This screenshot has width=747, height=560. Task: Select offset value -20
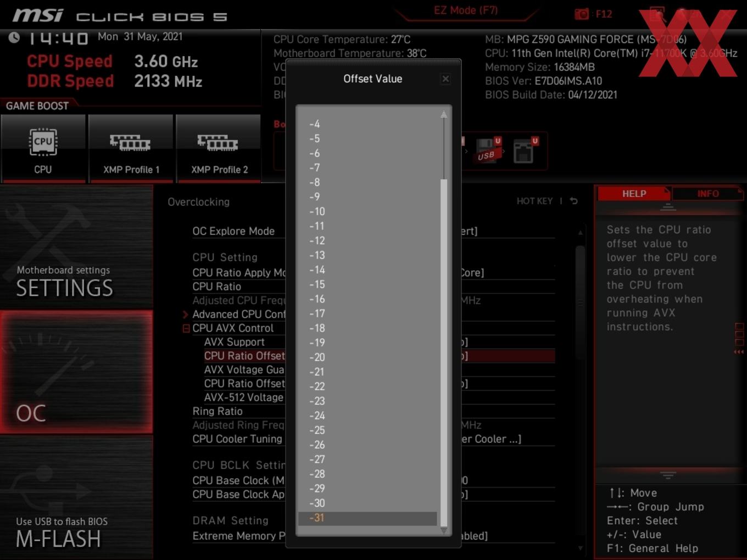367,357
